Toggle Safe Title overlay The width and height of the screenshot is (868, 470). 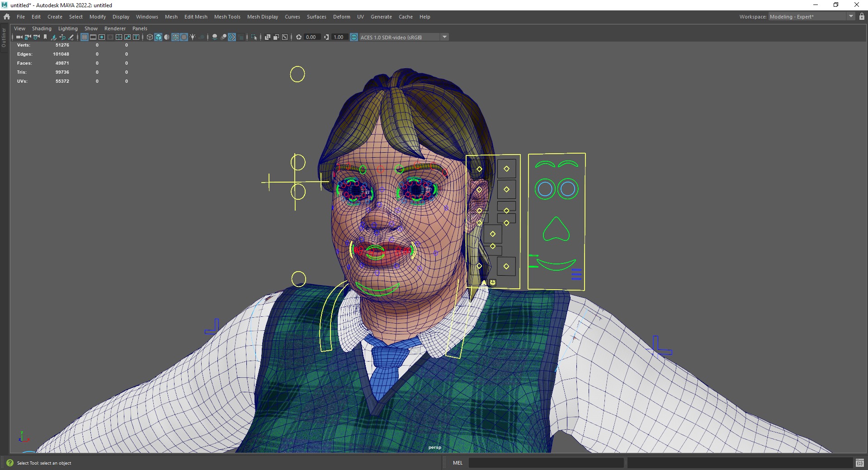click(x=136, y=37)
